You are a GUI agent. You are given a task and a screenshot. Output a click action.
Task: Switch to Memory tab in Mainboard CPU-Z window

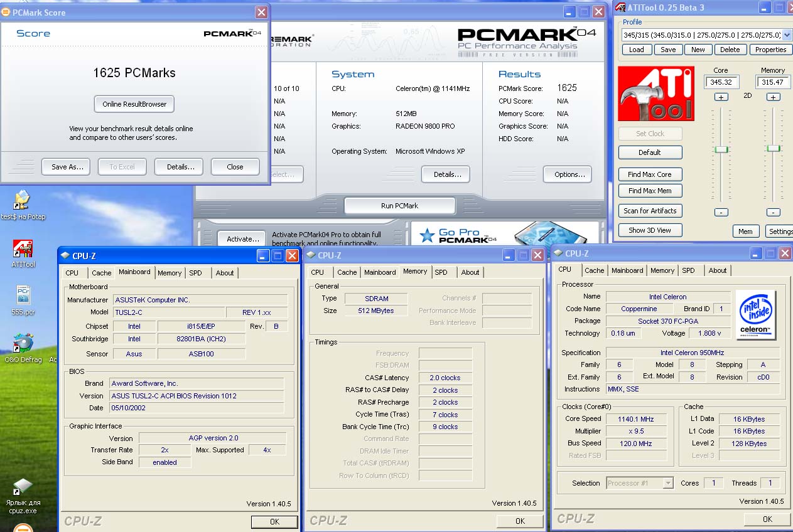click(170, 273)
